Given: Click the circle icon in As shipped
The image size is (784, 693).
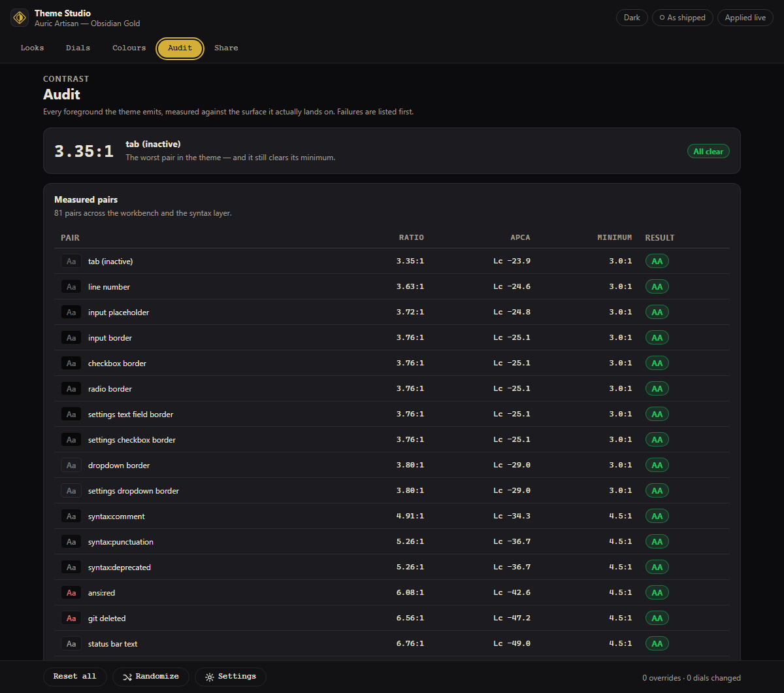Looking at the screenshot, I should click(x=662, y=18).
